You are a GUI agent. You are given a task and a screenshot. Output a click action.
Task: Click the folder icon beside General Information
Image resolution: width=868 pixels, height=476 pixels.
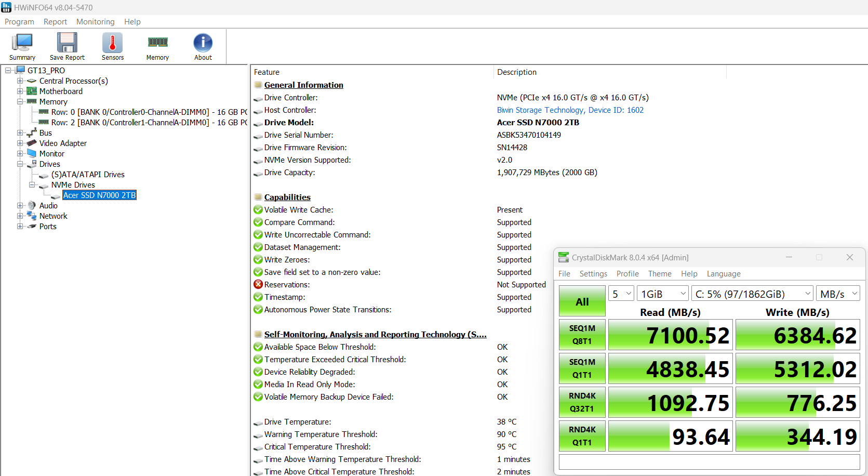(258, 85)
